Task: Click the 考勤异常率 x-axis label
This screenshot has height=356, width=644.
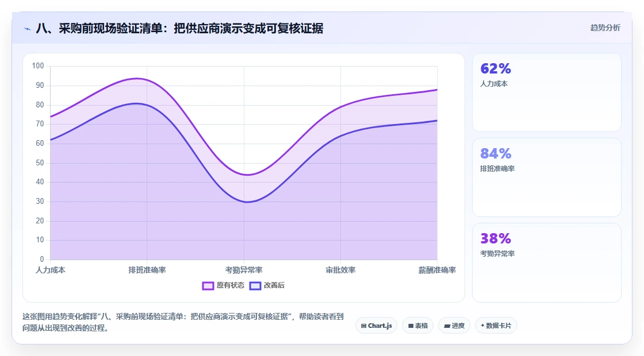Action: (x=244, y=270)
